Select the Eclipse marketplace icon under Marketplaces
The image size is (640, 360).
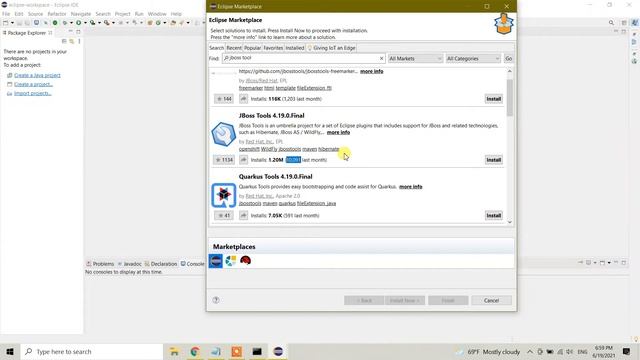[x=216, y=260]
